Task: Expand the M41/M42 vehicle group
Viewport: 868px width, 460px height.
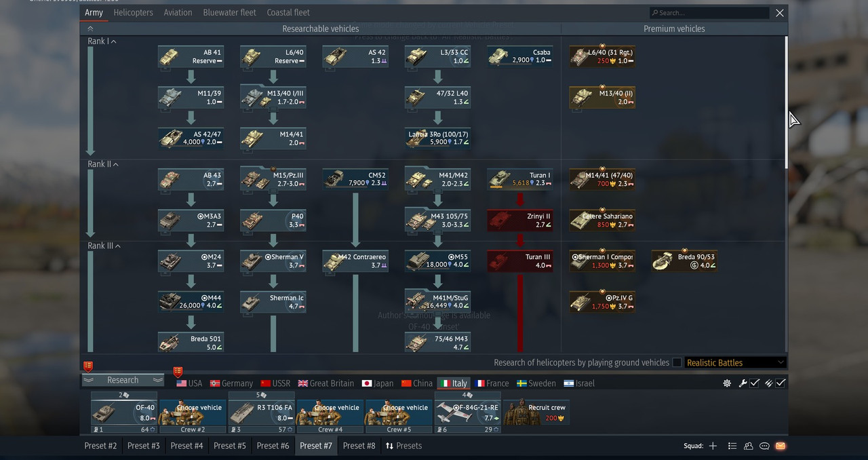Action: click(437, 179)
